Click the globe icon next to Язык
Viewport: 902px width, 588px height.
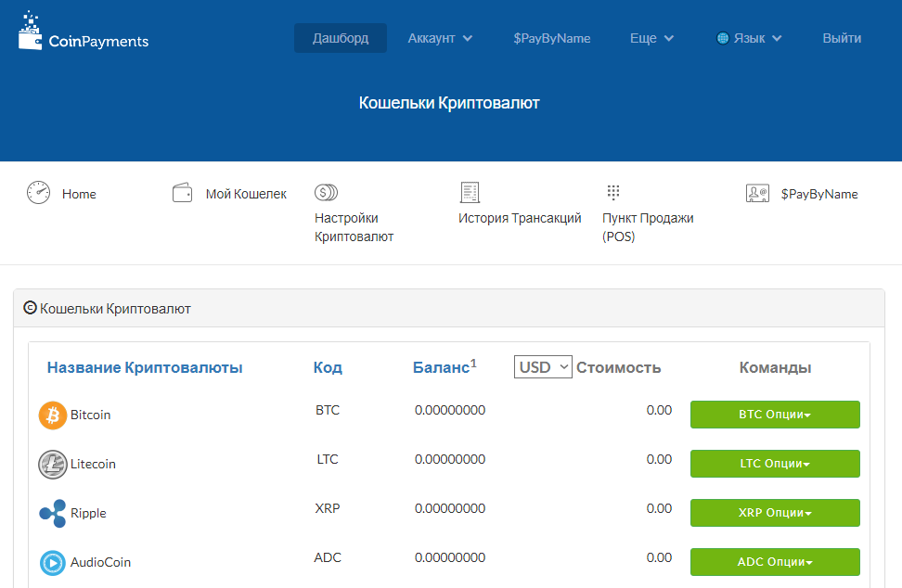coord(723,38)
